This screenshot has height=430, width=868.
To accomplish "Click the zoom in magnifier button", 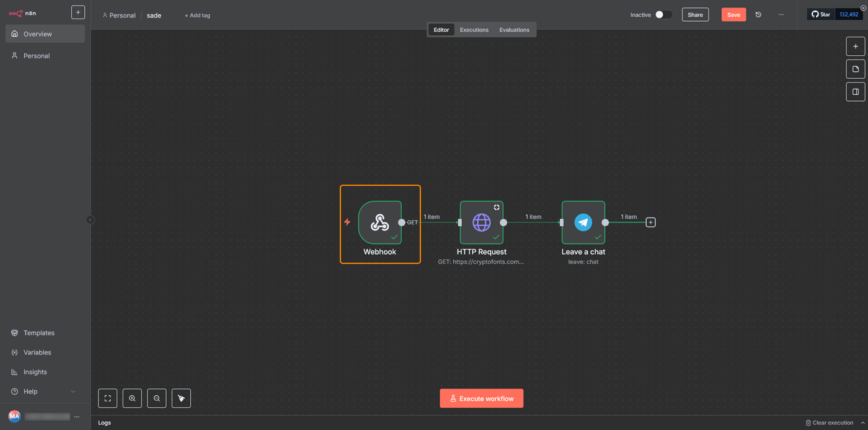I will click(x=132, y=398).
